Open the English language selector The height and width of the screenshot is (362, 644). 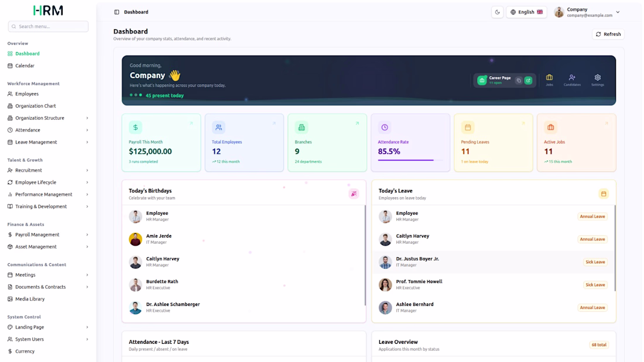(526, 12)
